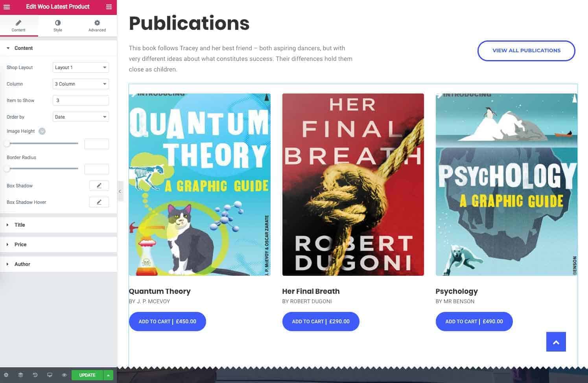Open revision history icon
The height and width of the screenshot is (383, 588).
(x=35, y=375)
